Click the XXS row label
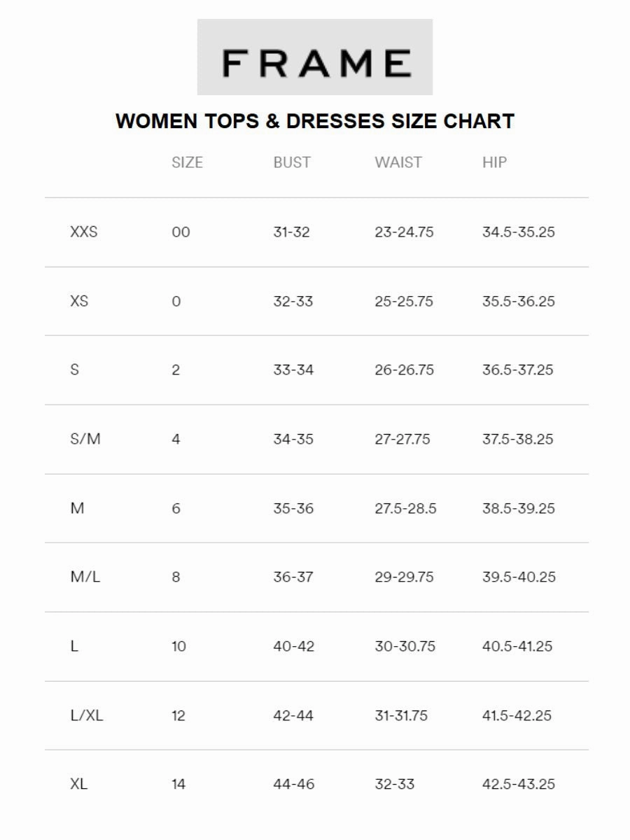This screenshot has width=630, height=840. click(x=84, y=232)
